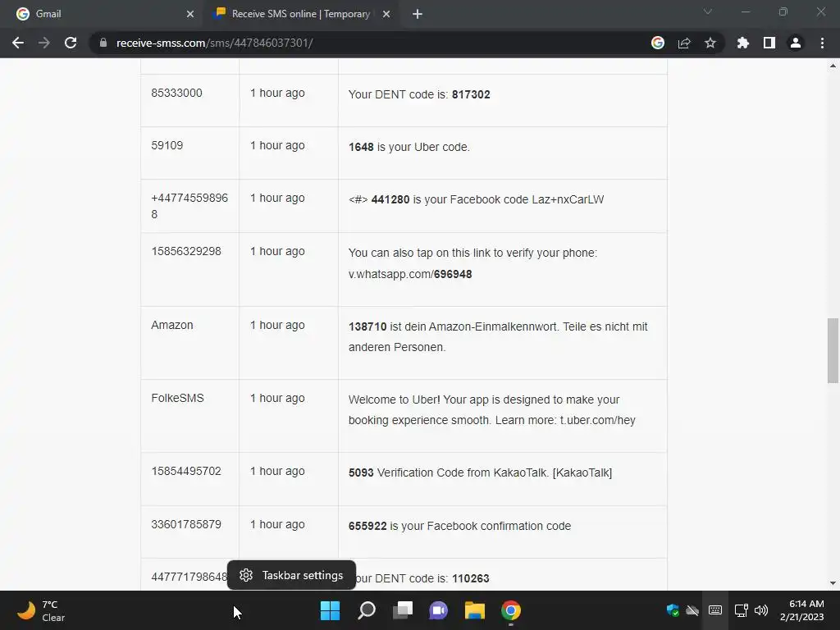Viewport: 840px width, 630px height.
Task: Click sender number 15854495702
Action: [x=186, y=471]
